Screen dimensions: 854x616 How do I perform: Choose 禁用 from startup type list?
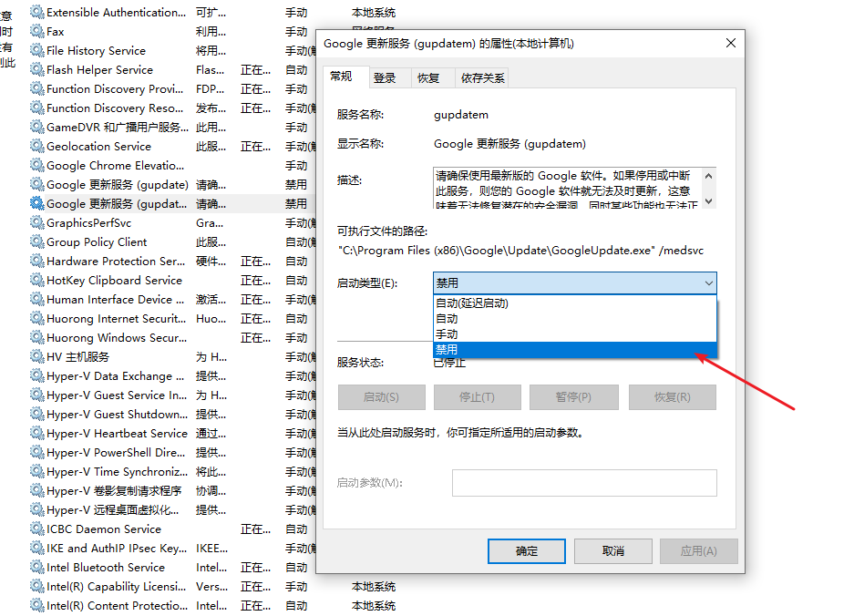tap(574, 349)
